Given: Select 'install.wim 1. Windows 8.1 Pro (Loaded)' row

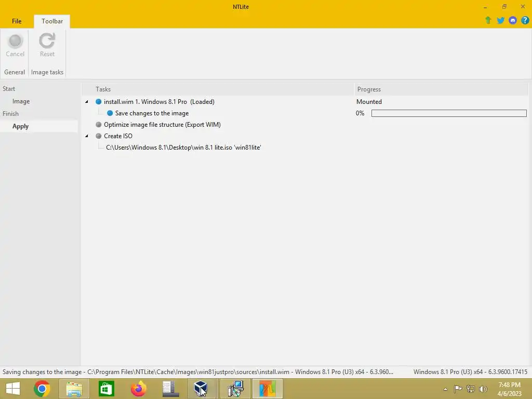Looking at the screenshot, I should coord(159,101).
